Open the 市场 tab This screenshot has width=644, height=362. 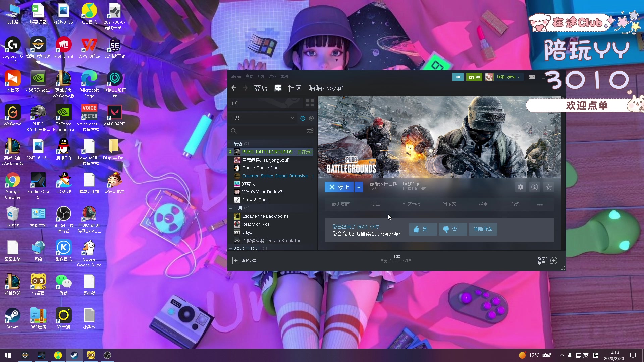(515, 204)
